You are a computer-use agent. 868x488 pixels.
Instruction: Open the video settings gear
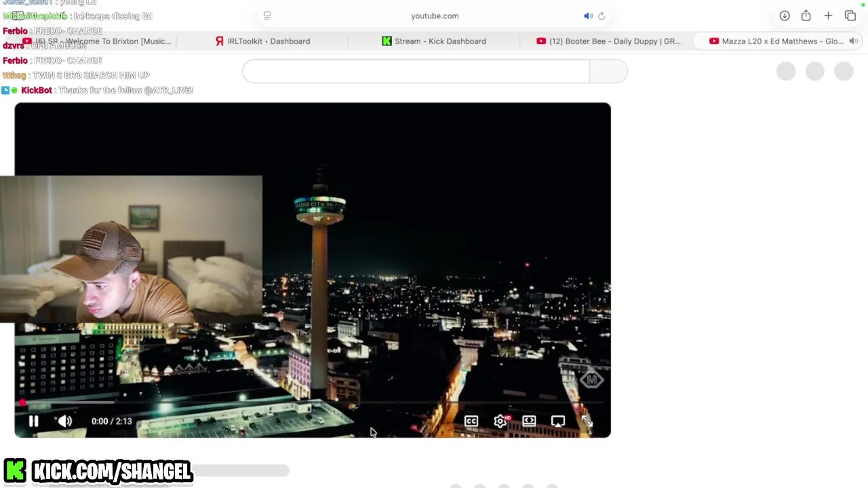500,421
